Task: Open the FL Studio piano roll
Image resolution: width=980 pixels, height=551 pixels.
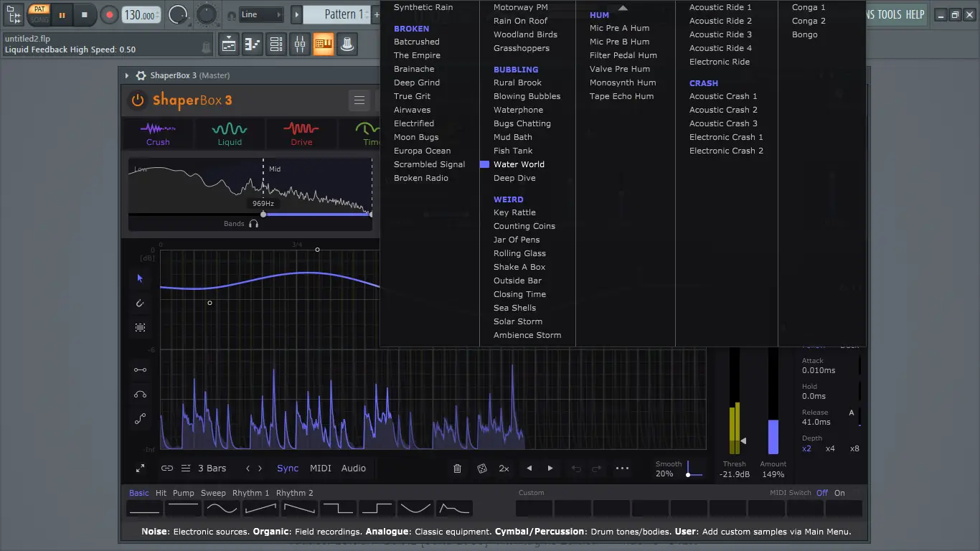Action: [253, 44]
